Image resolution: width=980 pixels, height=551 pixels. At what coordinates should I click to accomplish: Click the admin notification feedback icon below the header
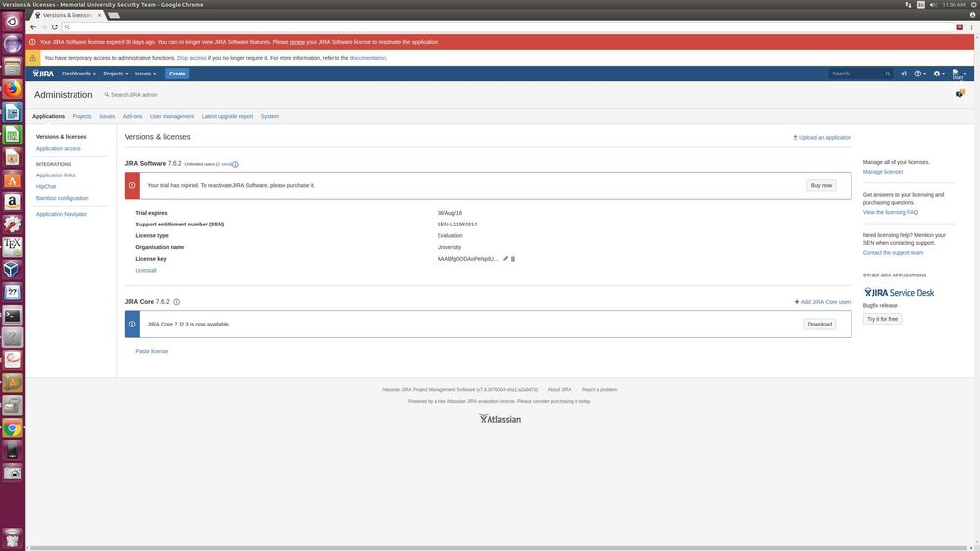pos(960,94)
